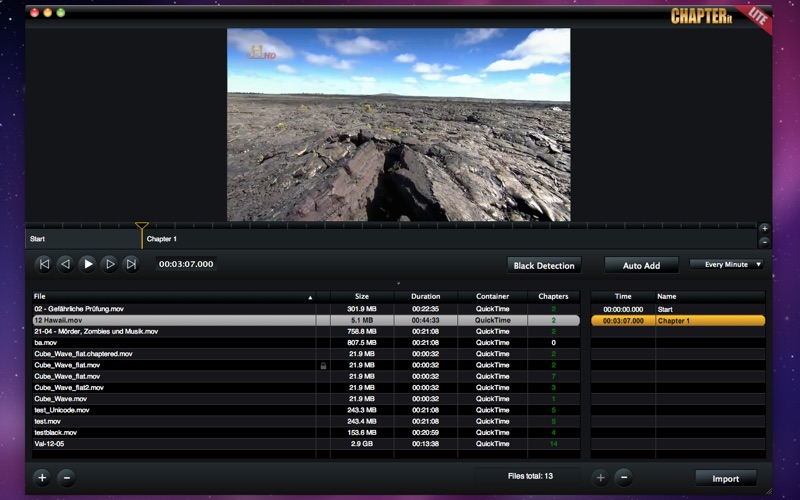Select file testblack.mov
800x500 pixels.
click(x=306, y=433)
